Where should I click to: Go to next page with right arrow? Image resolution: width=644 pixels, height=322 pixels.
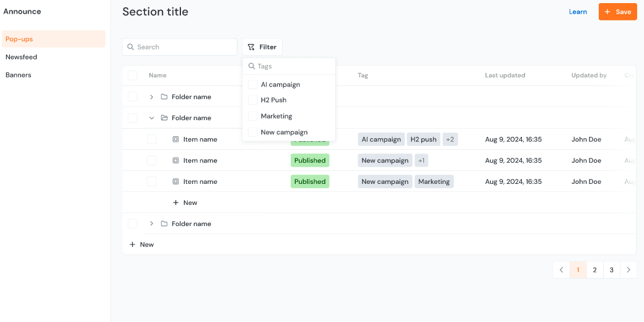(x=629, y=270)
